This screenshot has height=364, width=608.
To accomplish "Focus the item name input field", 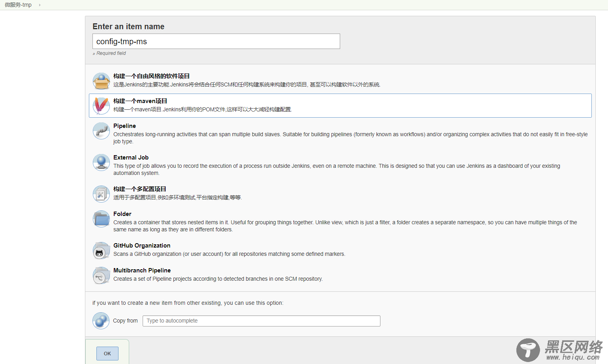I will 216,41.
